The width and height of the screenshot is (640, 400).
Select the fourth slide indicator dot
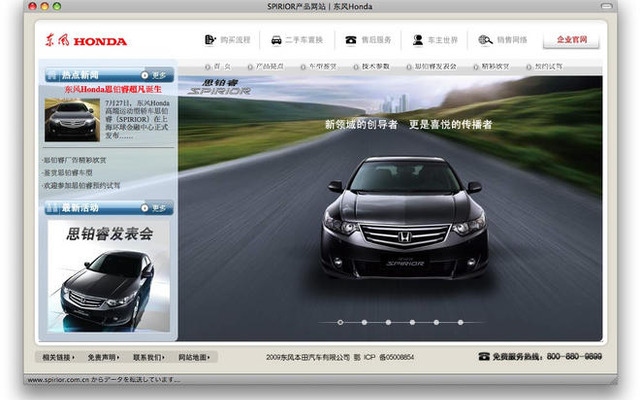(x=412, y=322)
